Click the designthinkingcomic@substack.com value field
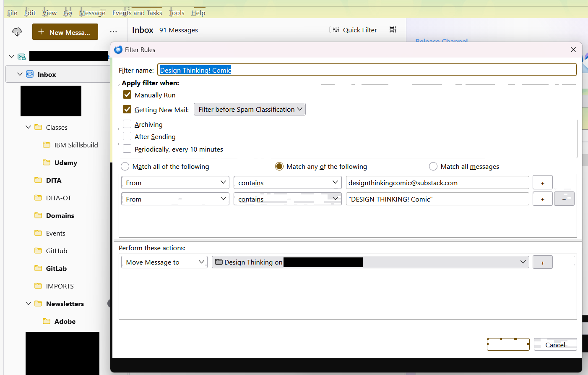588x375 pixels. pyautogui.click(x=437, y=183)
